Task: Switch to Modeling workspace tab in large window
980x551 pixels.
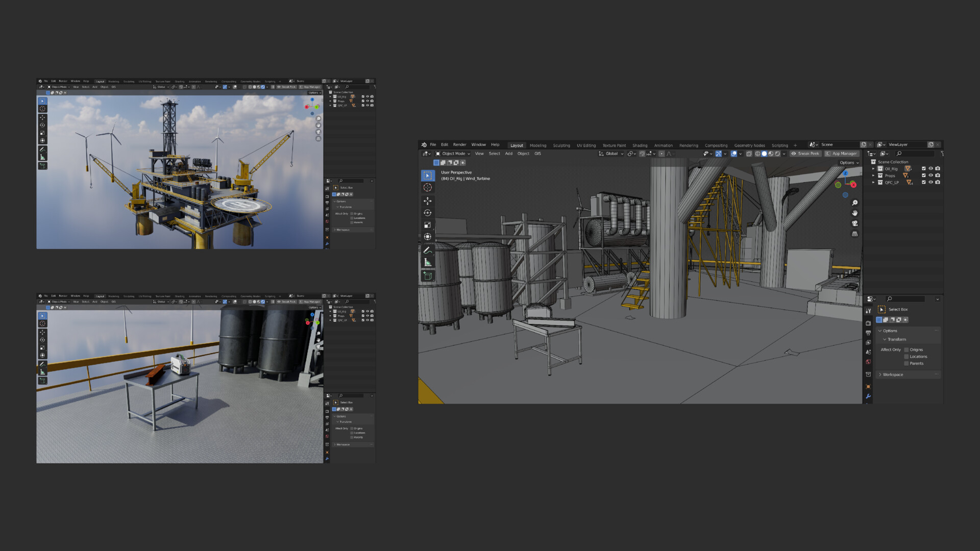Action: 537,145
